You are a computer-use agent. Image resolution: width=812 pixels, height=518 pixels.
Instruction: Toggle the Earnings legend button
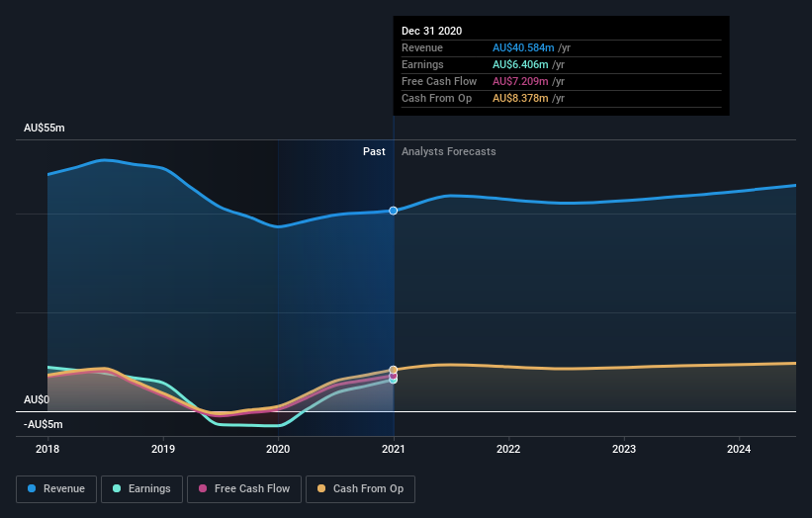tap(141, 489)
